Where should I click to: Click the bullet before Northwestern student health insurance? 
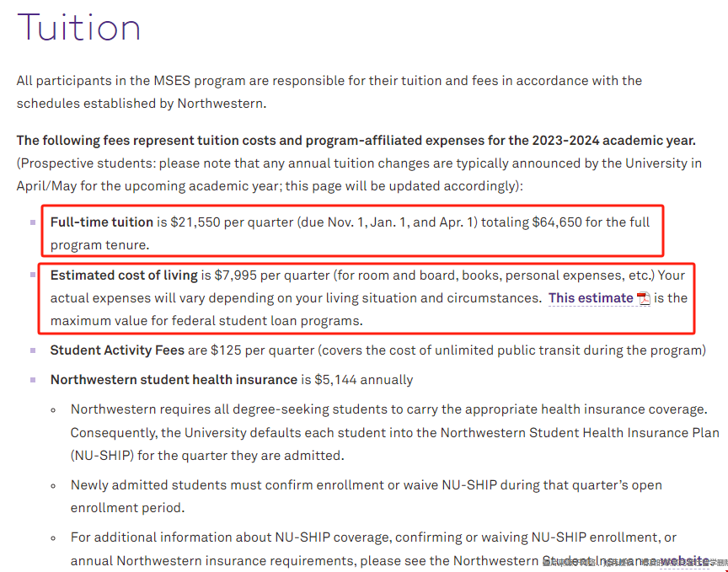click(x=33, y=380)
